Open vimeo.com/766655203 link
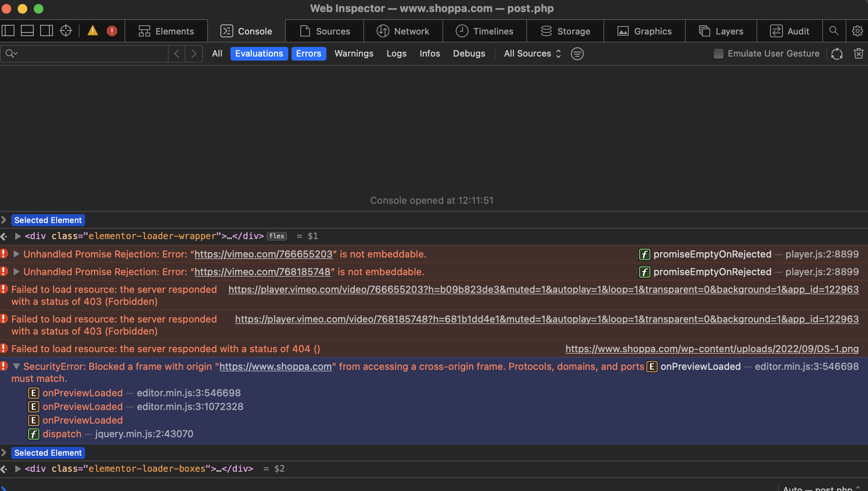Viewport: 868px width, 491px height. [x=263, y=254]
